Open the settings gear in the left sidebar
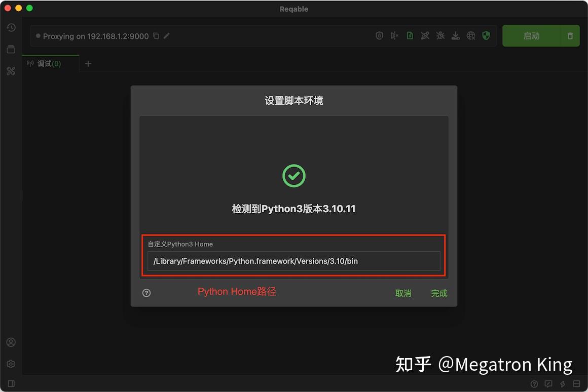This screenshot has width=588, height=392. click(x=11, y=363)
